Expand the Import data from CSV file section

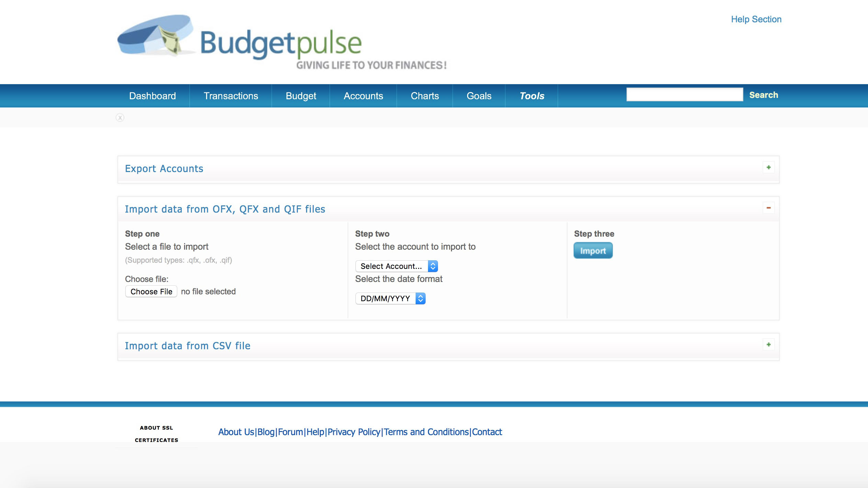[x=768, y=344]
